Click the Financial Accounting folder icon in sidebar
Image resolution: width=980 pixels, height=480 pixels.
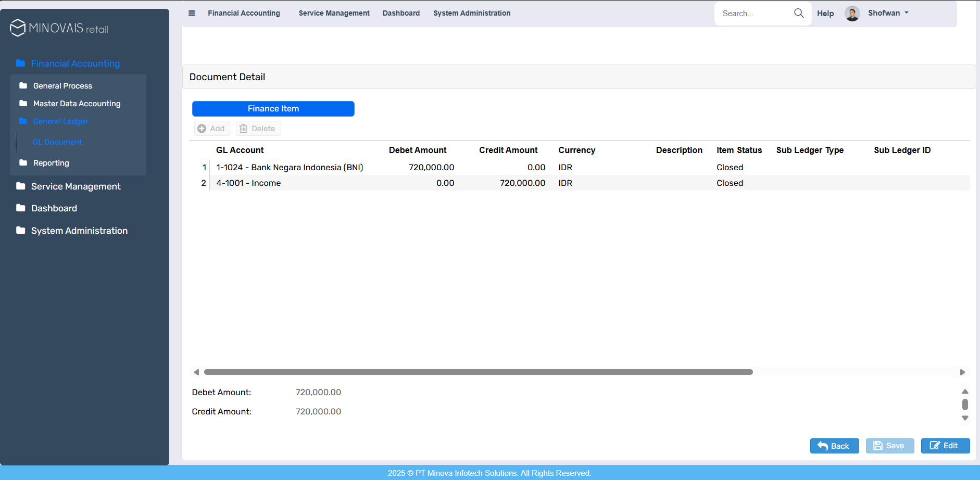pyautogui.click(x=21, y=63)
